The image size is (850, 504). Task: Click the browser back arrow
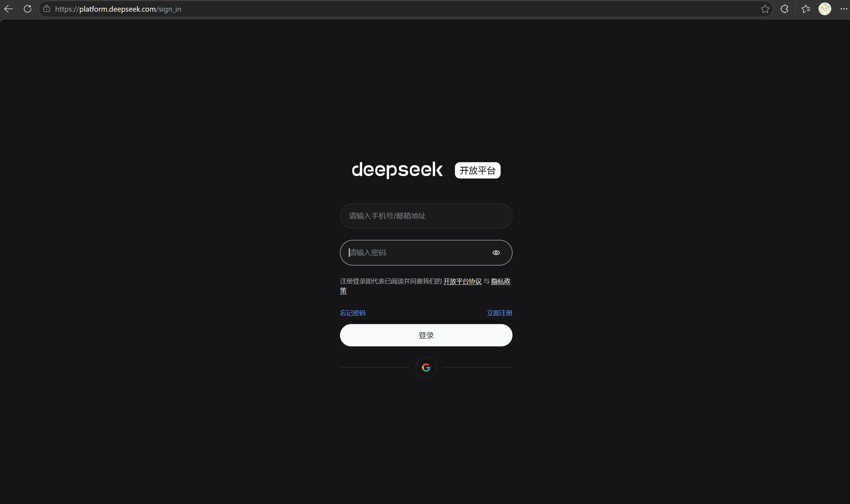click(8, 9)
